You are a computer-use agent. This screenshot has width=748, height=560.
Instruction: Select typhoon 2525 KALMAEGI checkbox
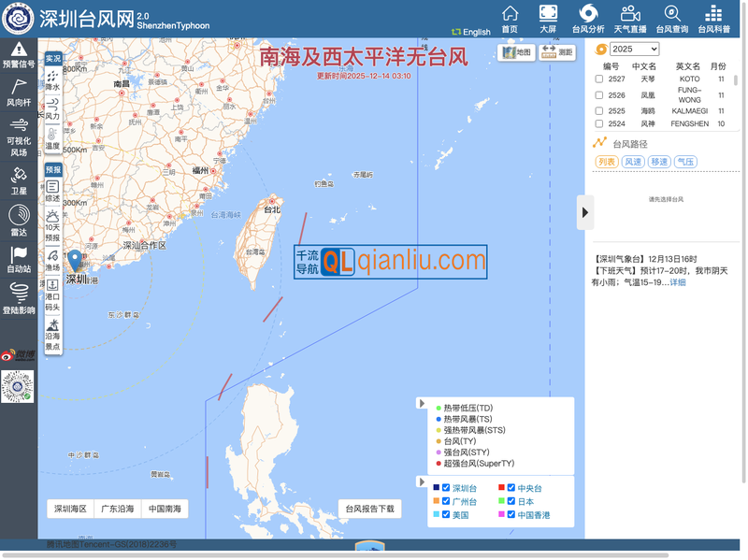599,110
